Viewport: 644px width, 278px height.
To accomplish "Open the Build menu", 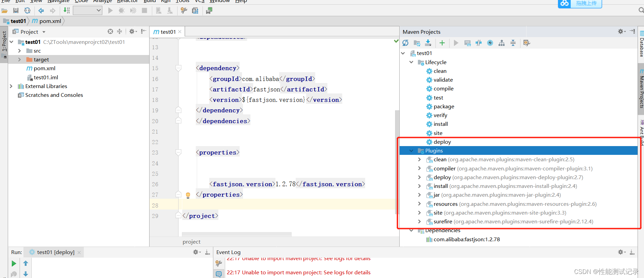I will tap(150, 1).
